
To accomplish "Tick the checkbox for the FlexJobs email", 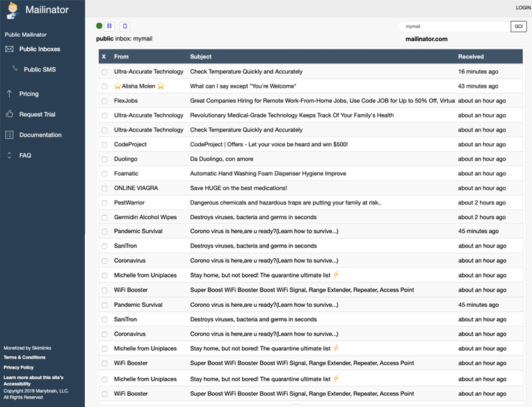I will (x=104, y=101).
